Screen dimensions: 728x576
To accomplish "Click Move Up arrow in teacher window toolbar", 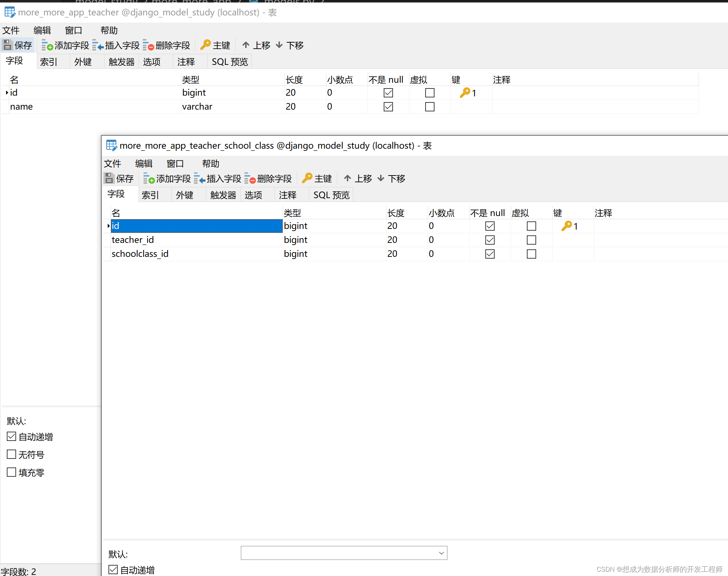I will pos(246,45).
